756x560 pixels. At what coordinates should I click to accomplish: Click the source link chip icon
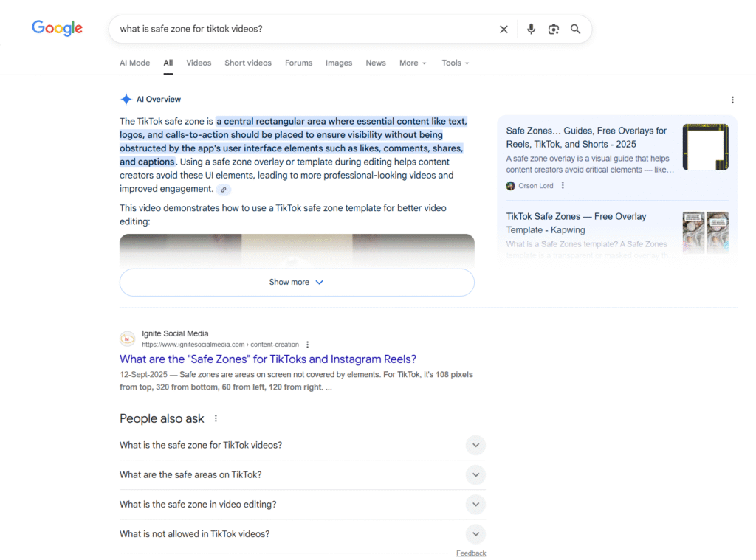223,190
